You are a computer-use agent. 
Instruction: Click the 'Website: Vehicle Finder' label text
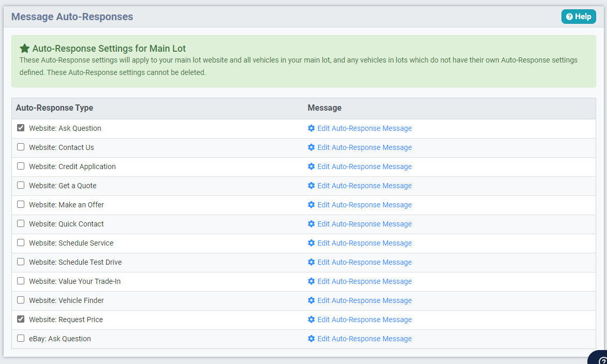click(67, 300)
